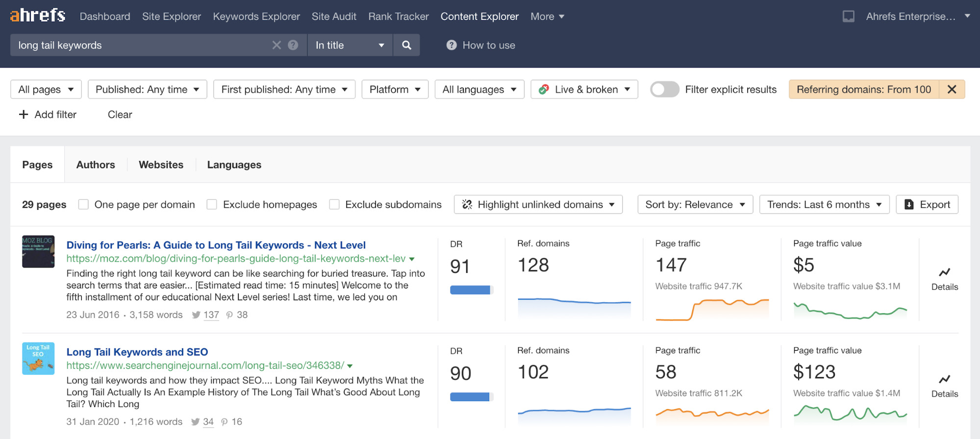The height and width of the screenshot is (439, 980).
Task: Click the help question mark in search box
Action: pos(293,45)
